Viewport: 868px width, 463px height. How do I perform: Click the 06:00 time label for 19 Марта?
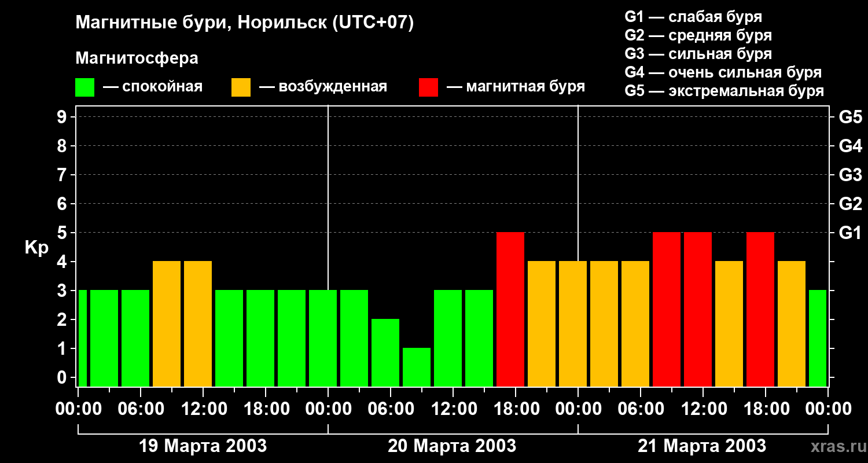[x=141, y=409]
